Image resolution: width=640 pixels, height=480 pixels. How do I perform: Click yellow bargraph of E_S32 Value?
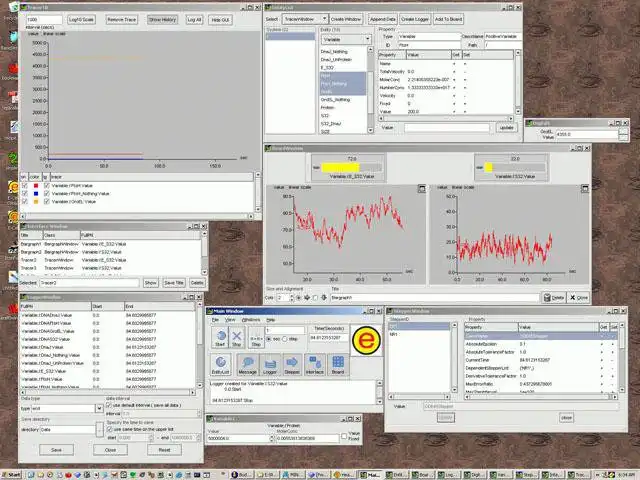coord(340,167)
